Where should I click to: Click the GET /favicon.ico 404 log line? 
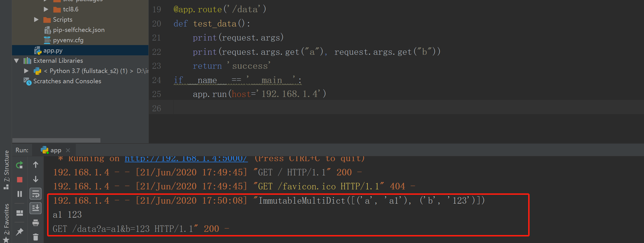click(x=234, y=186)
